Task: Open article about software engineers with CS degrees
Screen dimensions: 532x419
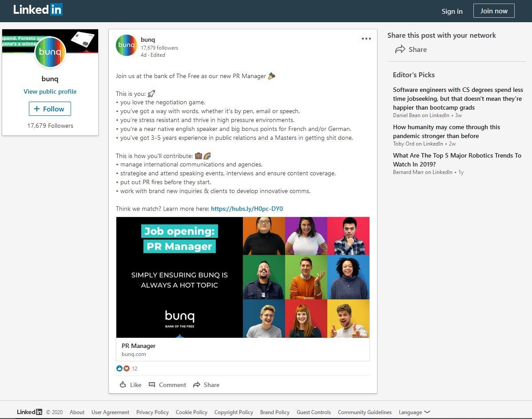Action: point(458,99)
